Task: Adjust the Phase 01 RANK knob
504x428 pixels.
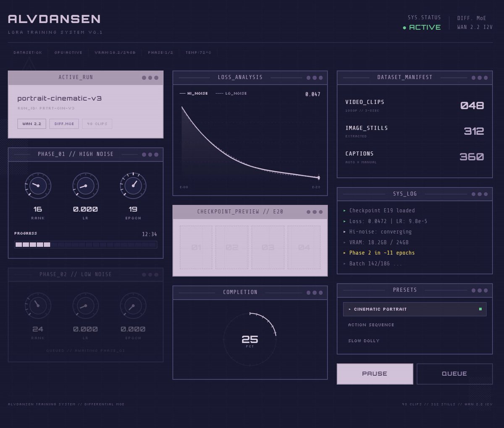Action: tap(38, 185)
